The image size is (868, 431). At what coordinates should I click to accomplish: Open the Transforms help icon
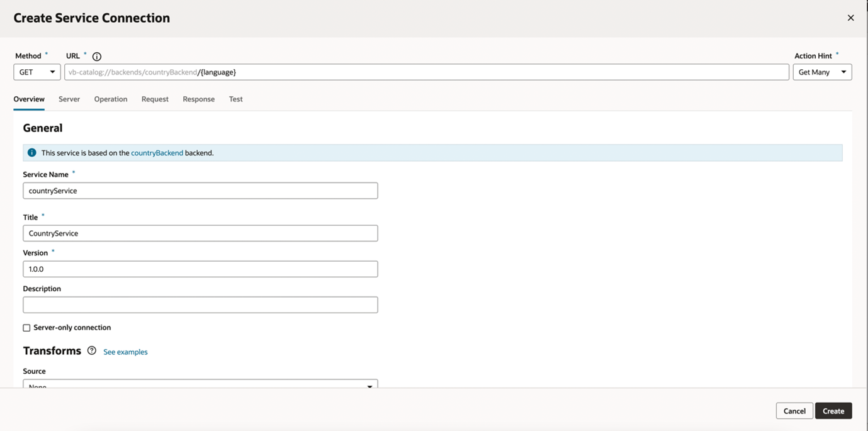click(91, 350)
